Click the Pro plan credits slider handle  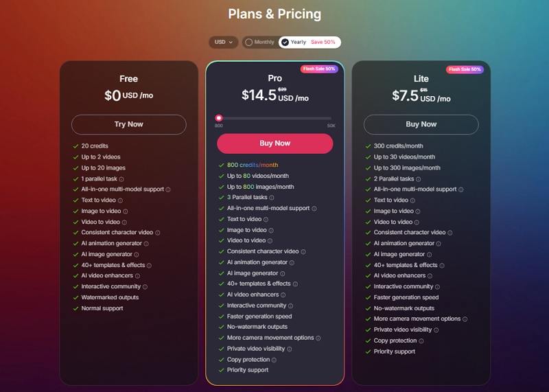[219, 118]
